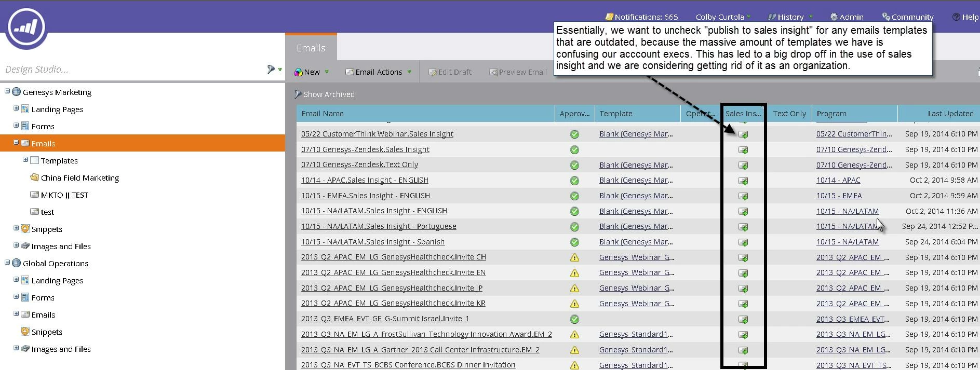Collapse the highlighted Emails node

[x=16, y=143]
